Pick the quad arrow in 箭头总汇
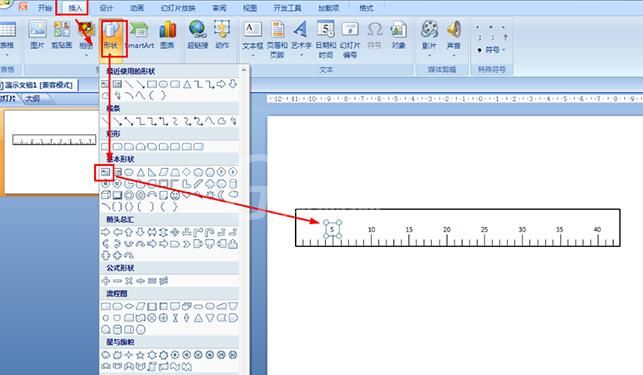 tap(175, 232)
